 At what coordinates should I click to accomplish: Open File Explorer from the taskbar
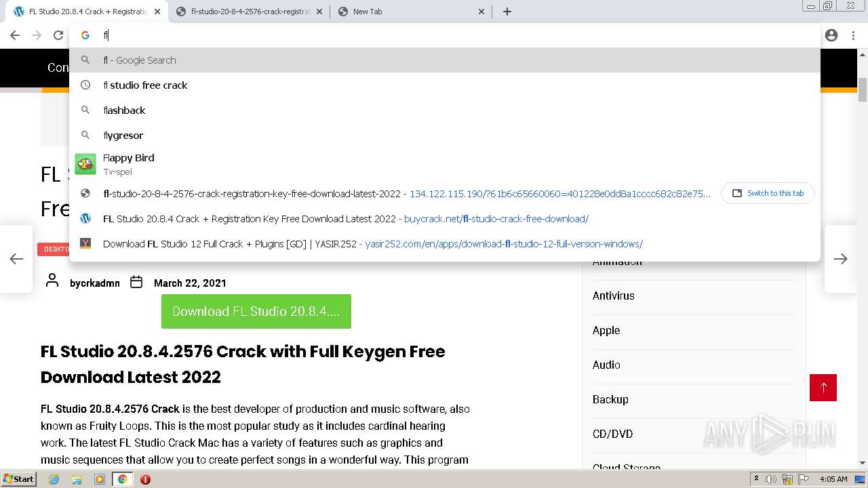[77, 479]
